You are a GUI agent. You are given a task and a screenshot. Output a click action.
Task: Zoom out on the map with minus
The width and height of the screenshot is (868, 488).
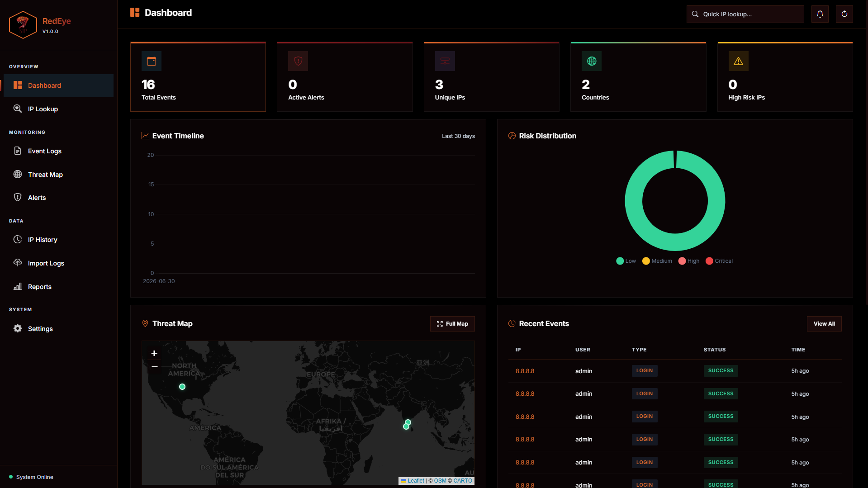(154, 367)
